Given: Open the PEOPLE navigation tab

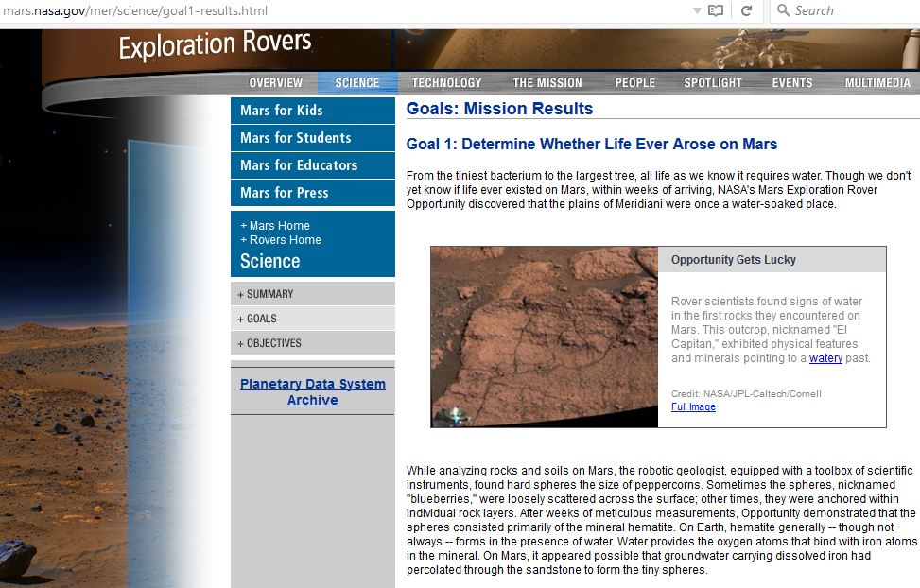Looking at the screenshot, I should click(x=634, y=83).
